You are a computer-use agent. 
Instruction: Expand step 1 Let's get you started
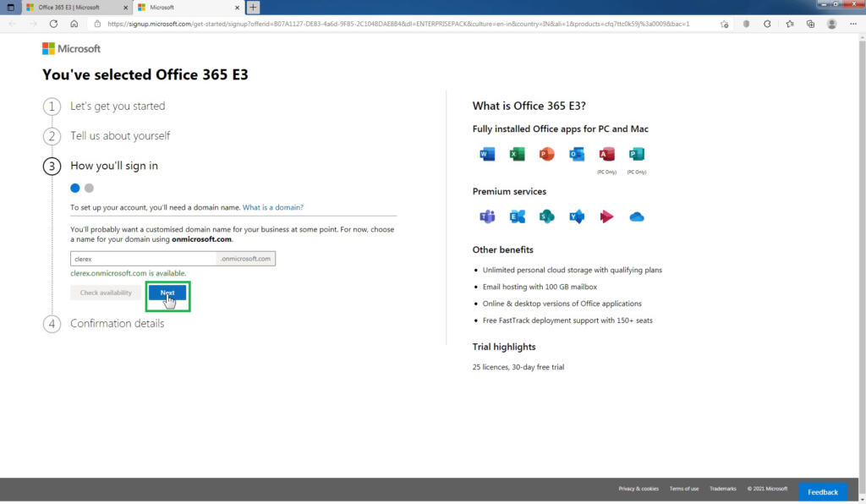(118, 106)
